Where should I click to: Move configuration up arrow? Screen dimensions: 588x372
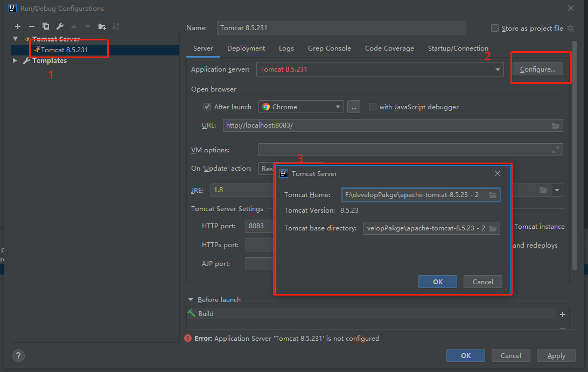tap(74, 26)
